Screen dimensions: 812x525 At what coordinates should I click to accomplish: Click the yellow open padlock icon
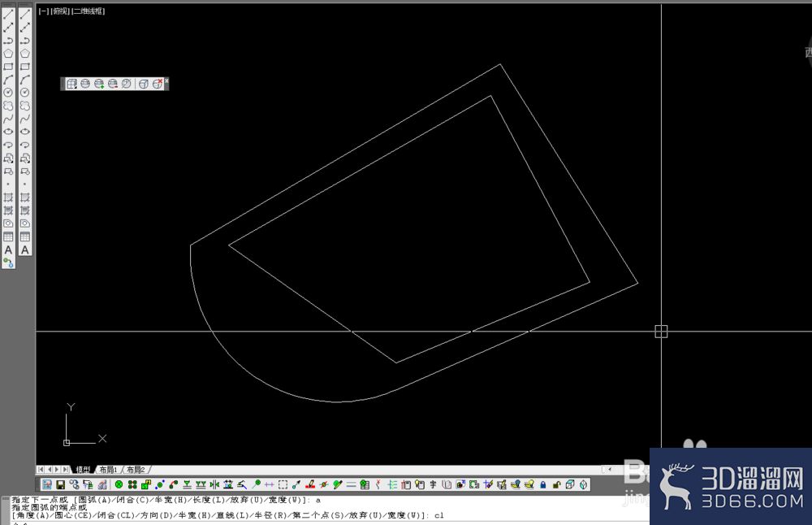pos(556,484)
